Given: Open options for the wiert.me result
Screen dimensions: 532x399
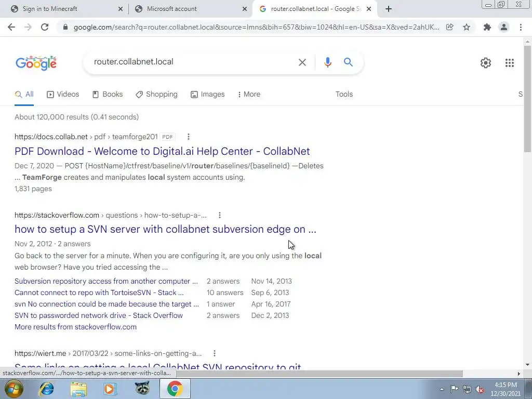Looking at the screenshot, I should point(214,353).
